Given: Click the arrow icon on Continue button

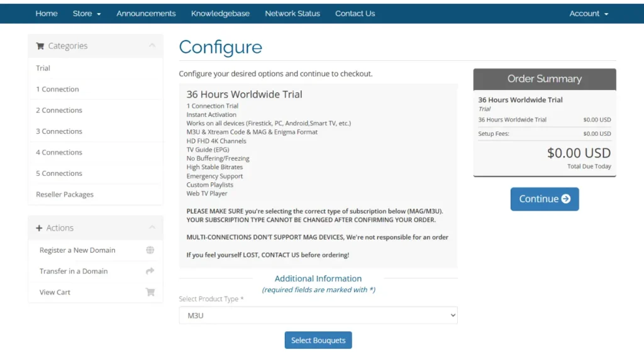Looking at the screenshot, I should (x=566, y=199).
